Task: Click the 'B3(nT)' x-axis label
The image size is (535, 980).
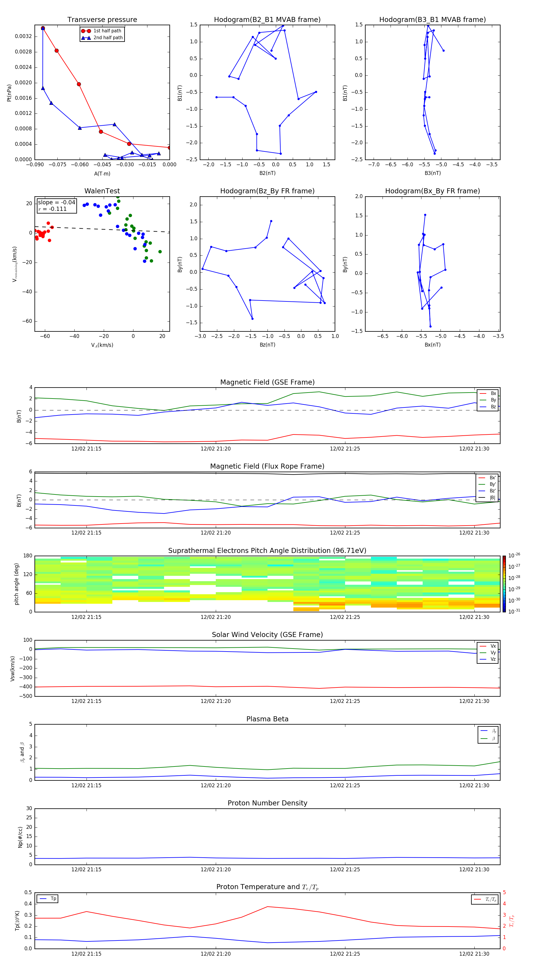Action: [x=432, y=173]
